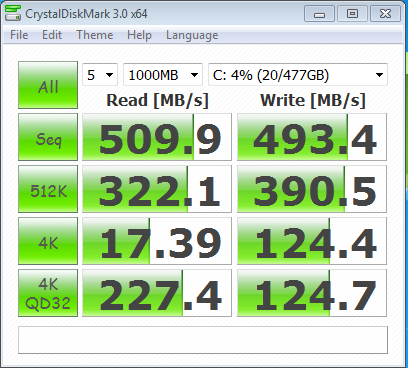Start the 4K QD32 test
408x368 pixels.
[x=48, y=293]
